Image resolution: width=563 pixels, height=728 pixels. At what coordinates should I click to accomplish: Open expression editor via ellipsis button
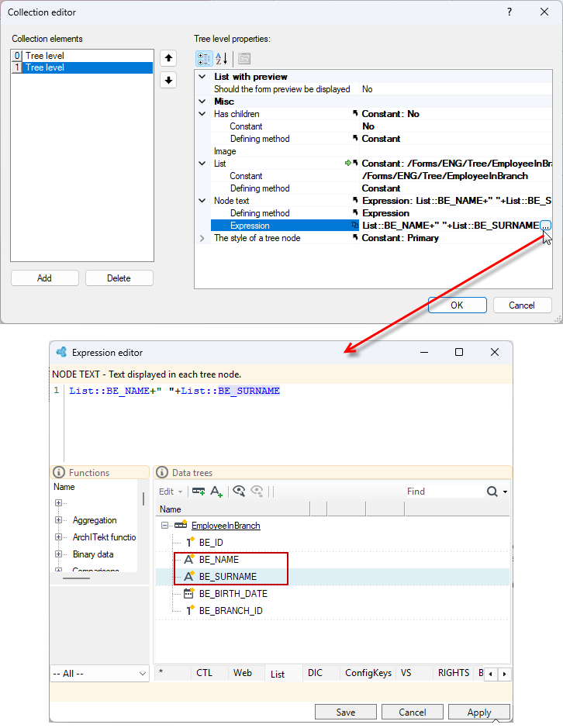[x=545, y=226]
